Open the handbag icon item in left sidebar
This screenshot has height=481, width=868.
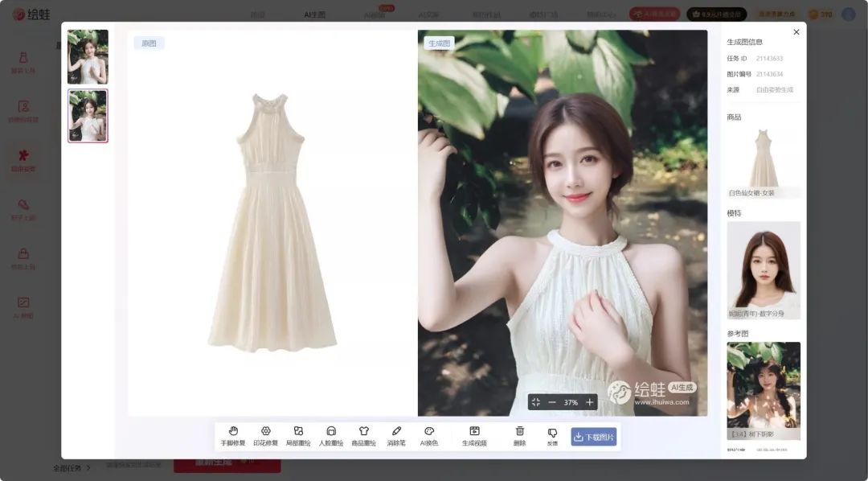(x=23, y=258)
